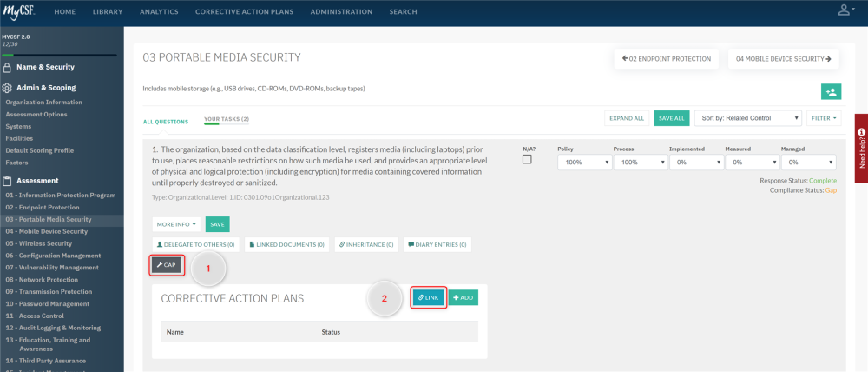Image resolution: width=868 pixels, height=372 pixels.
Task: Click the MYCSF 2.0 sidebar progress bar
Action: 59,56
